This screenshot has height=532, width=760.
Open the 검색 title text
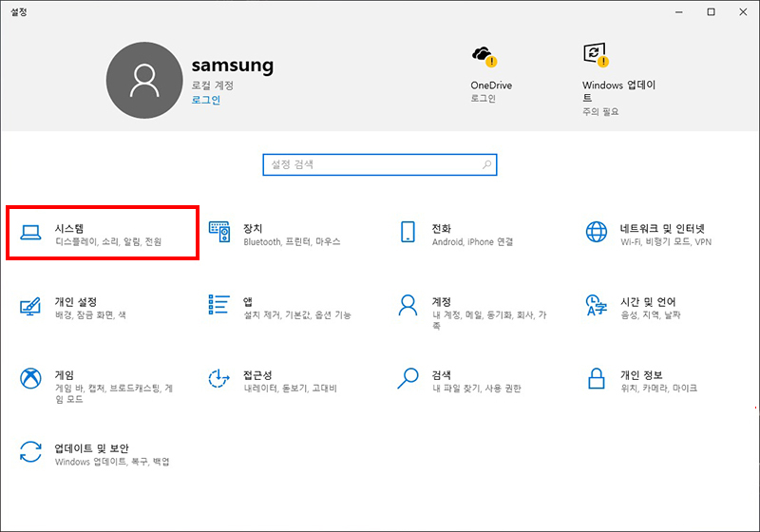click(x=441, y=375)
